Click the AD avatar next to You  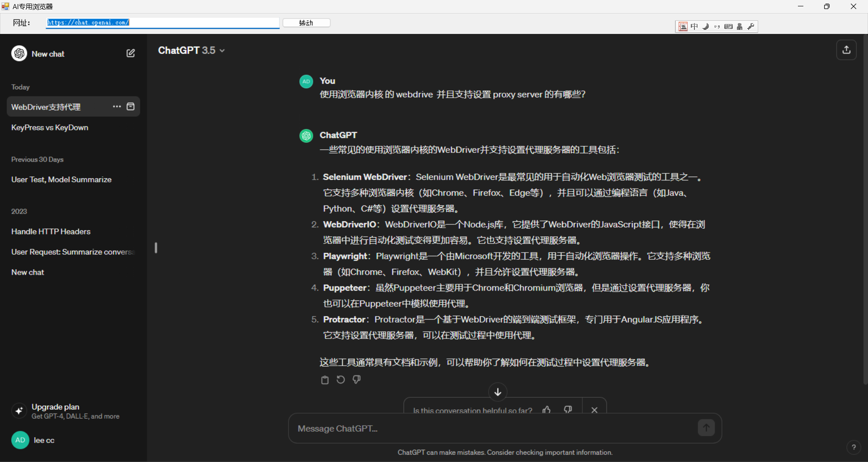pyautogui.click(x=306, y=82)
